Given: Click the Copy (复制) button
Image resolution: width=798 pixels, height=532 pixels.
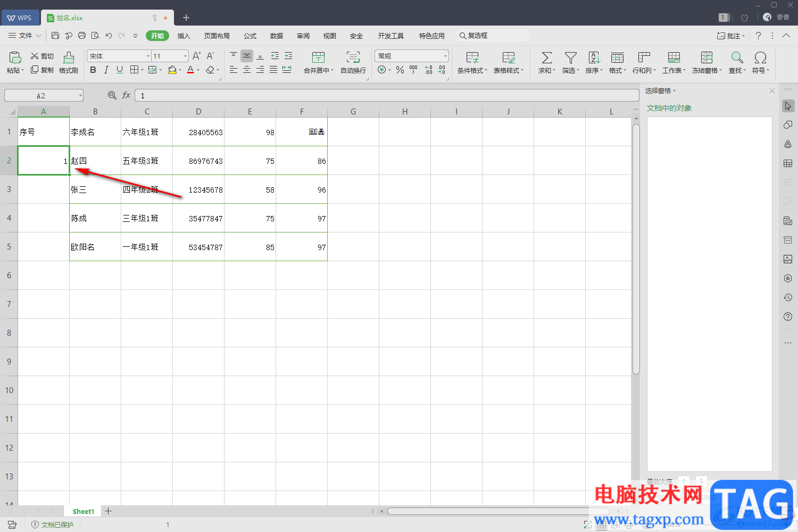Looking at the screenshot, I should [42, 70].
